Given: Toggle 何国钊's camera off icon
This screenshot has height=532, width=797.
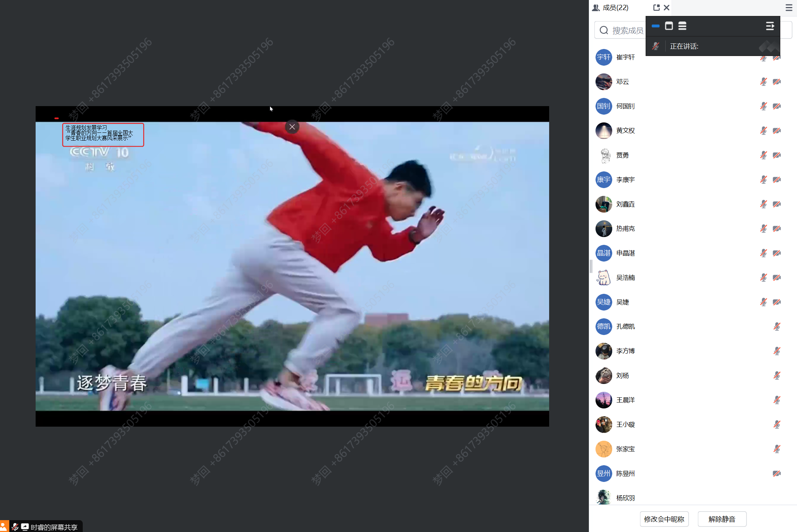Looking at the screenshot, I should [777, 106].
